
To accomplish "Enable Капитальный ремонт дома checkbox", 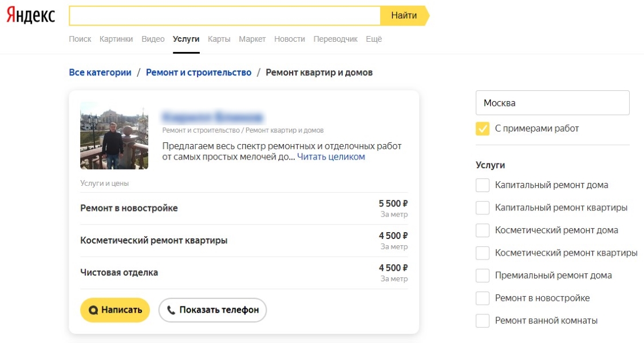I will [x=483, y=185].
